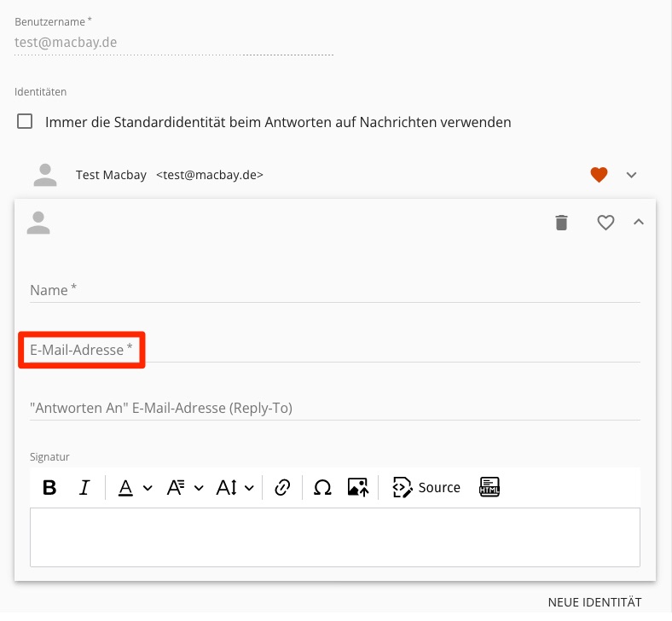This screenshot has height=621, width=672.
Task: Click the Name input field
Action: (x=334, y=291)
